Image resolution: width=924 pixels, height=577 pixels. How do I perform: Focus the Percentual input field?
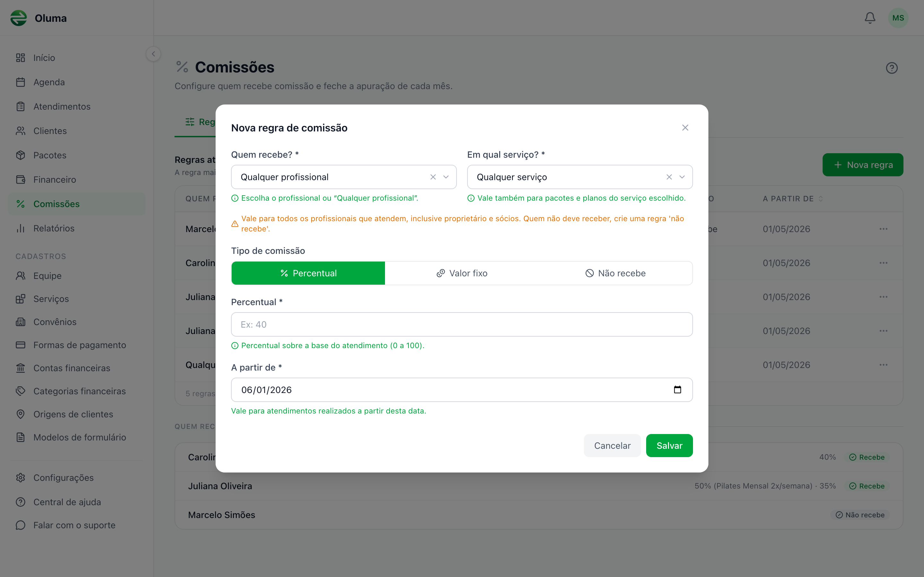462,324
